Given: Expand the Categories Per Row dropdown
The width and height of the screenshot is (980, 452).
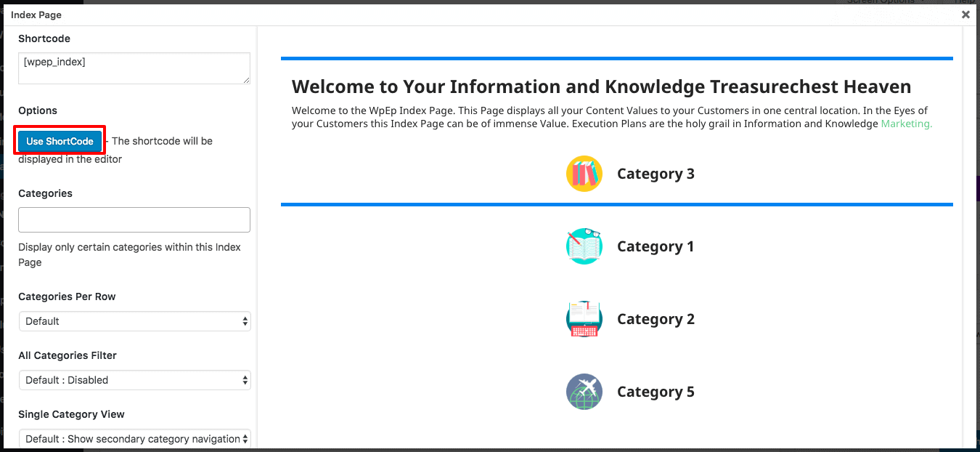Looking at the screenshot, I should [x=134, y=321].
